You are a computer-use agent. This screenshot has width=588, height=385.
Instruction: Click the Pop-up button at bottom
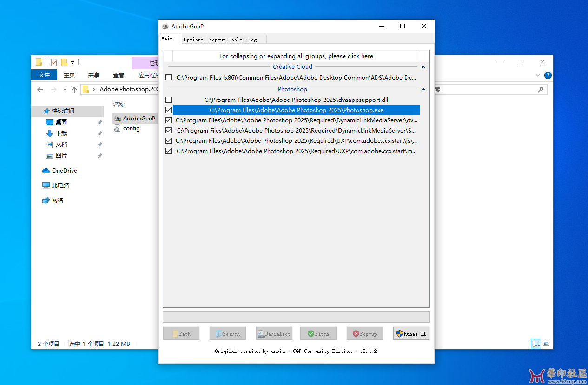point(364,333)
